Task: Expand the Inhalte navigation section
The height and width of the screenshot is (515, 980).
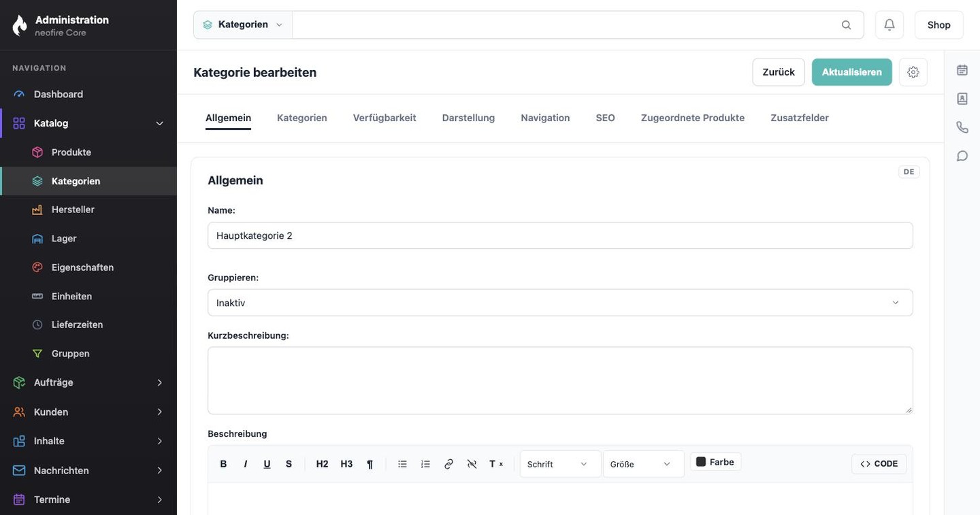Action: point(88,441)
